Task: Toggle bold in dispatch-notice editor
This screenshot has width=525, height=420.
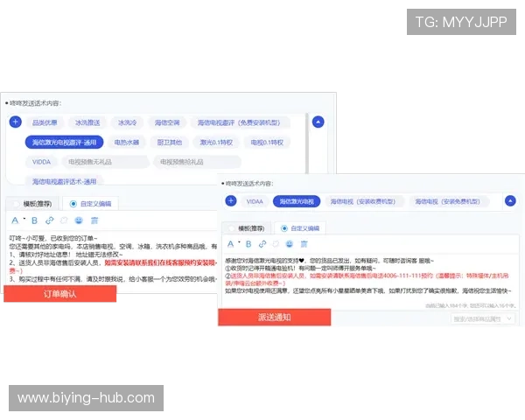Action: (248, 244)
